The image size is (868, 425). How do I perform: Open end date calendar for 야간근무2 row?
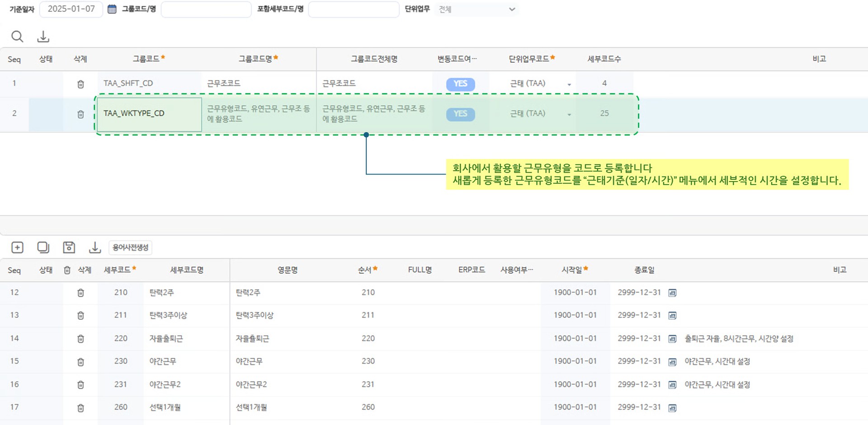click(672, 385)
